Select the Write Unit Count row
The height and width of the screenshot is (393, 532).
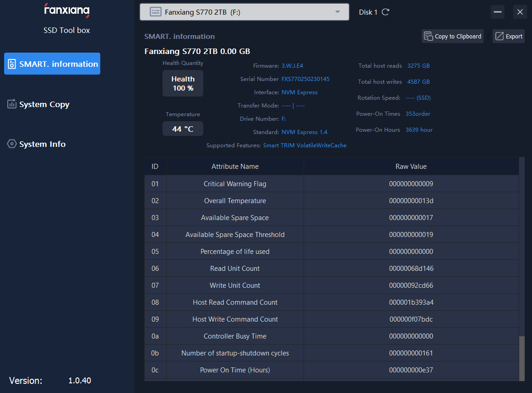[332, 285]
